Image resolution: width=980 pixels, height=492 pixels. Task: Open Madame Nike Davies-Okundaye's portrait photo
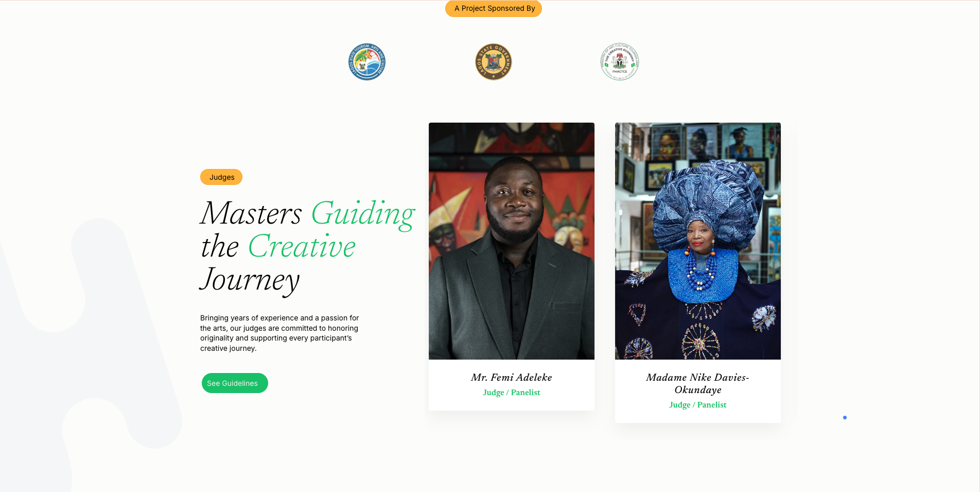point(698,241)
